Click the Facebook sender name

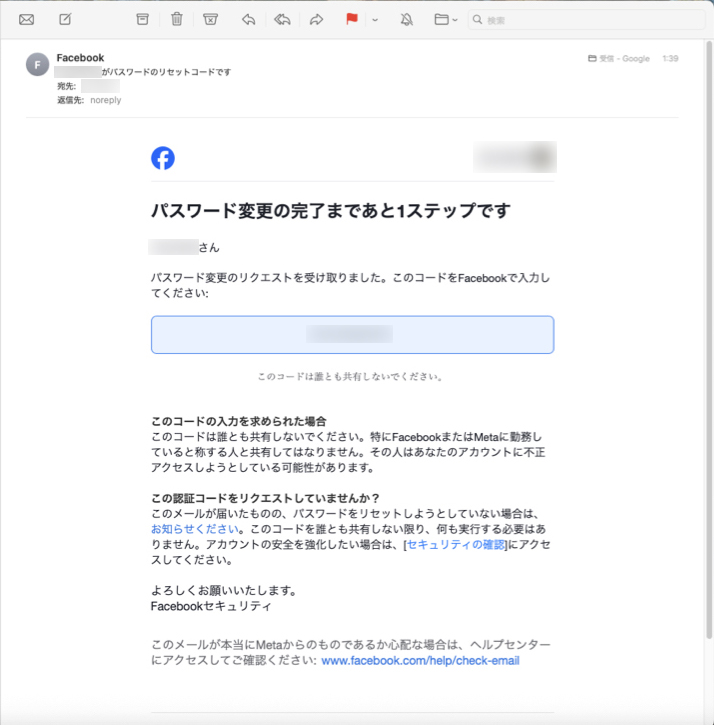pyautogui.click(x=80, y=58)
